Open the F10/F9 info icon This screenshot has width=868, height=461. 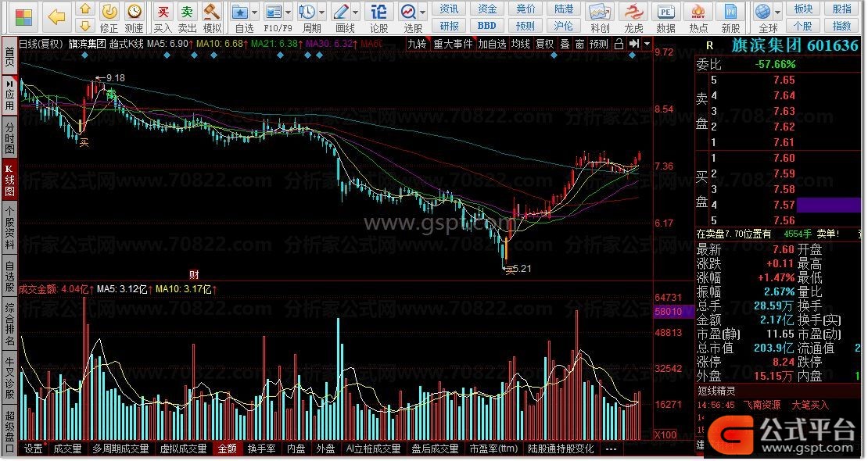click(x=274, y=12)
